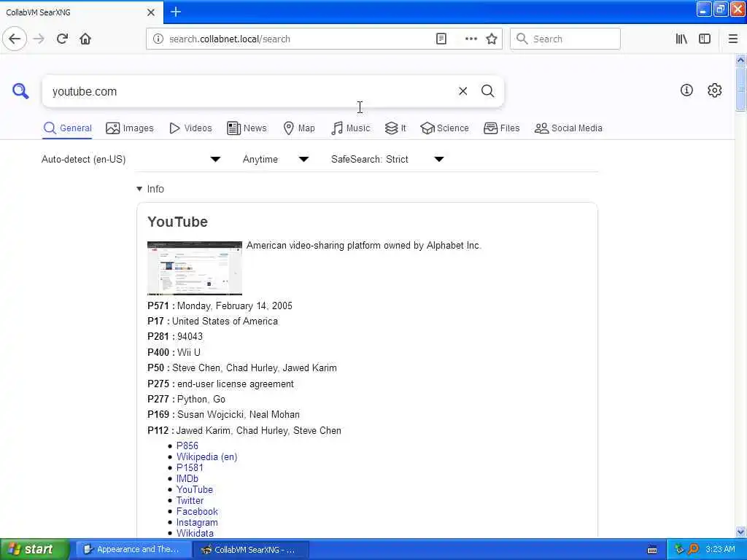Reload the current page
747x560 pixels.
pyautogui.click(x=62, y=39)
